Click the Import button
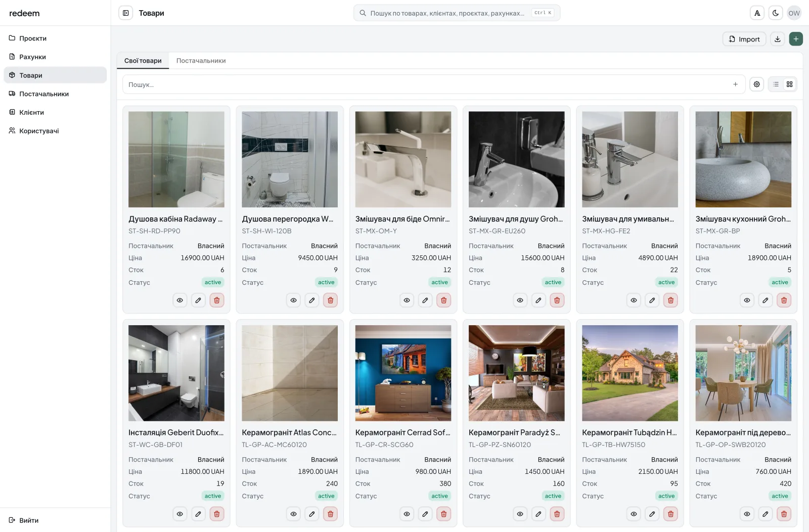Viewport: 809px width, 532px height. 744,39
